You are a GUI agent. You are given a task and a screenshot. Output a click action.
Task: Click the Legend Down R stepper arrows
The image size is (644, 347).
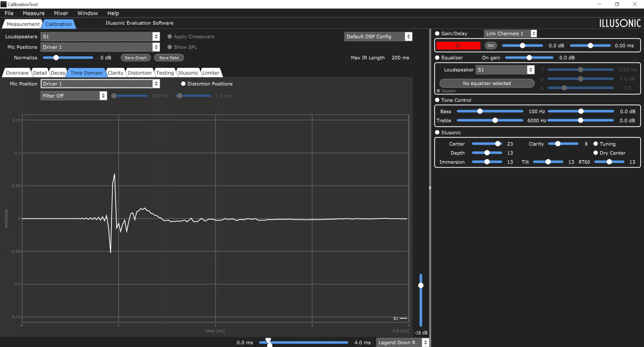(425, 343)
